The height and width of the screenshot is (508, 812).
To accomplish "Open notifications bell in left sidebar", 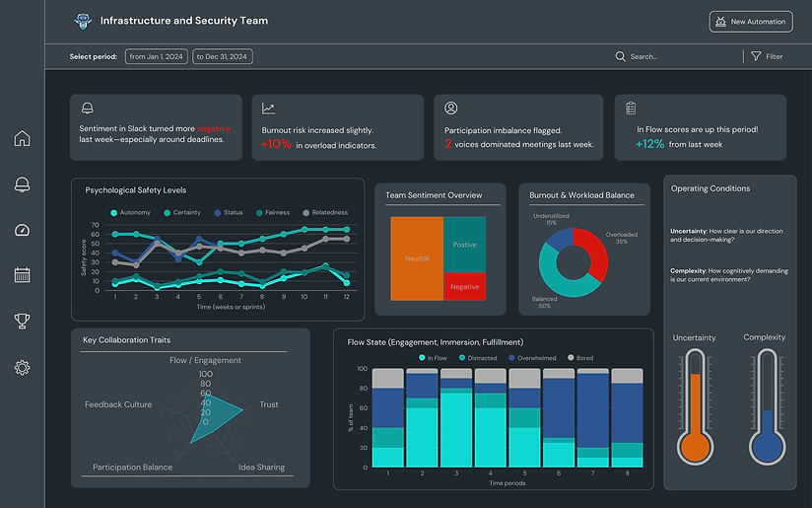I will [22, 184].
